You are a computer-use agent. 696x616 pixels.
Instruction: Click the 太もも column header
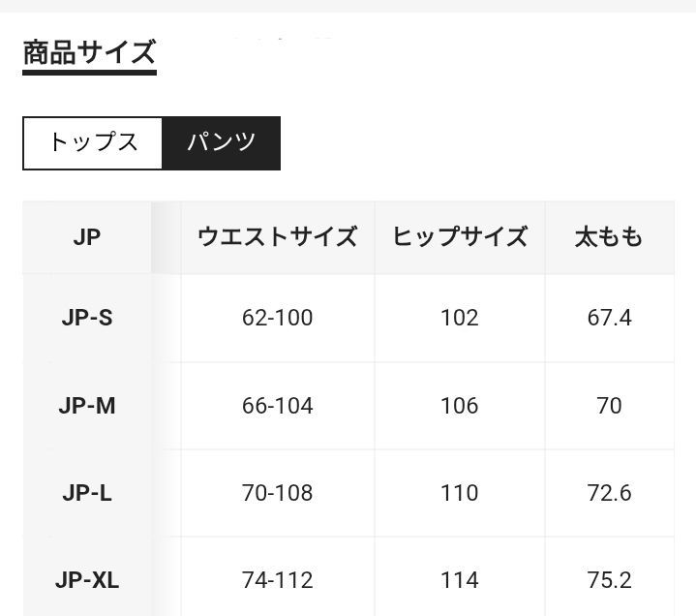(610, 237)
